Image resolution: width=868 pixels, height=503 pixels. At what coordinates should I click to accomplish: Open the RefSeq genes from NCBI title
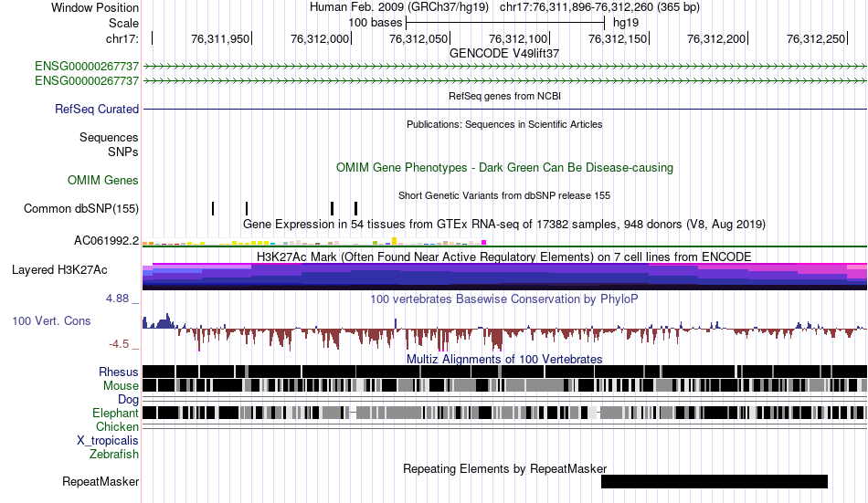point(504,96)
